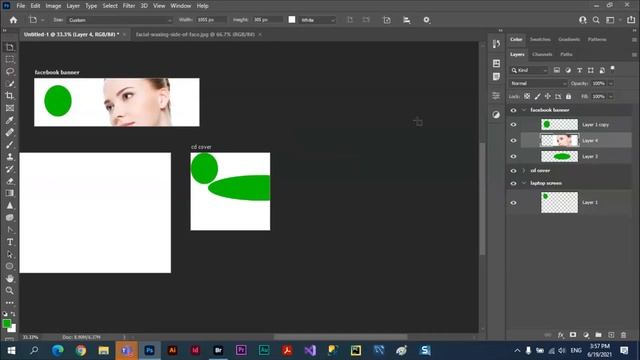
Task: Switch to the Paths tab
Action: pyautogui.click(x=566, y=54)
